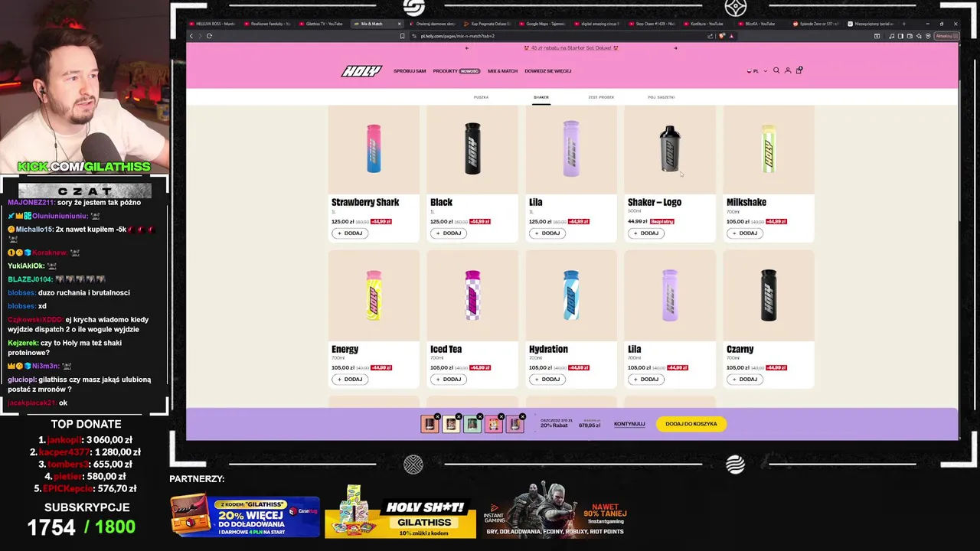
Task: Click the bookmark icon beside the address bar
Action: click(x=402, y=36)
